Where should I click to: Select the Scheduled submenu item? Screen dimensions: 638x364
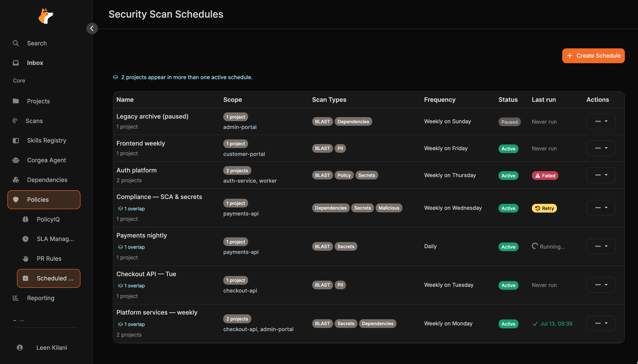tap(49, 278)
